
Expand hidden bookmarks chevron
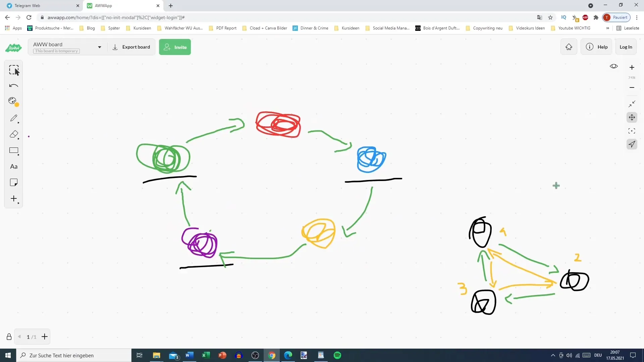point(607,28)
